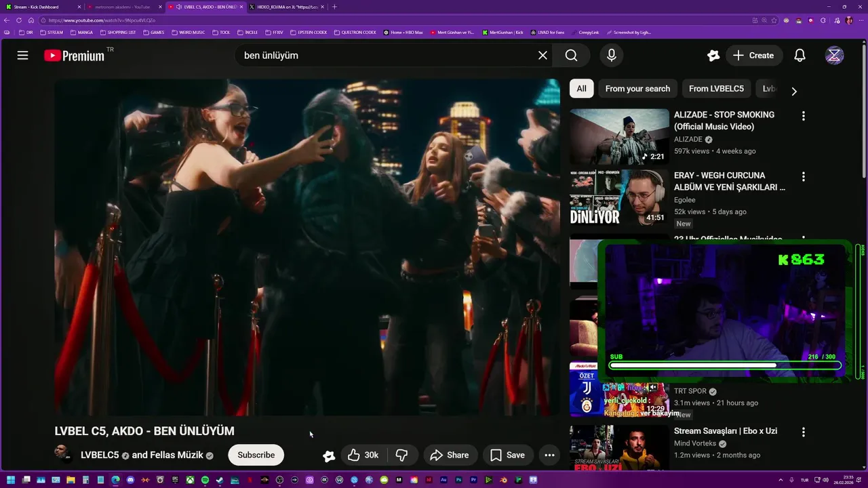Switch to the HIDEO_KOJIMA on X tab
This screenshot has width=868, height=488.
pos(287,7)
